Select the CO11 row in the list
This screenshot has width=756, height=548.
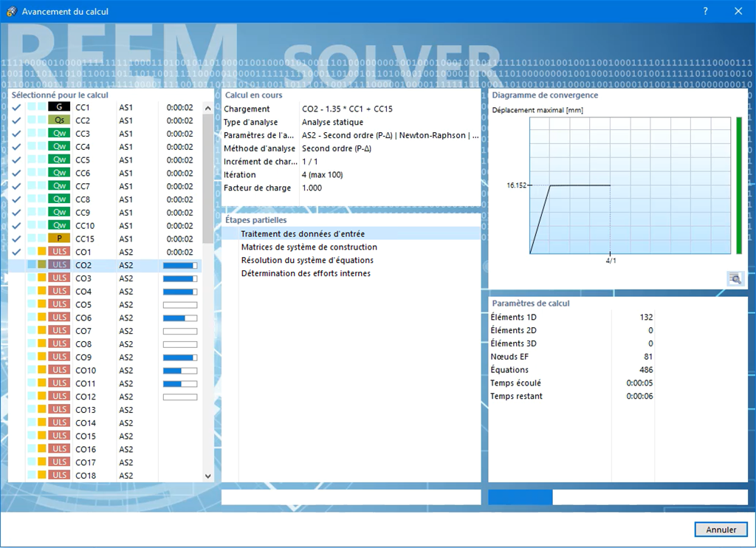[x=105, y=383]
